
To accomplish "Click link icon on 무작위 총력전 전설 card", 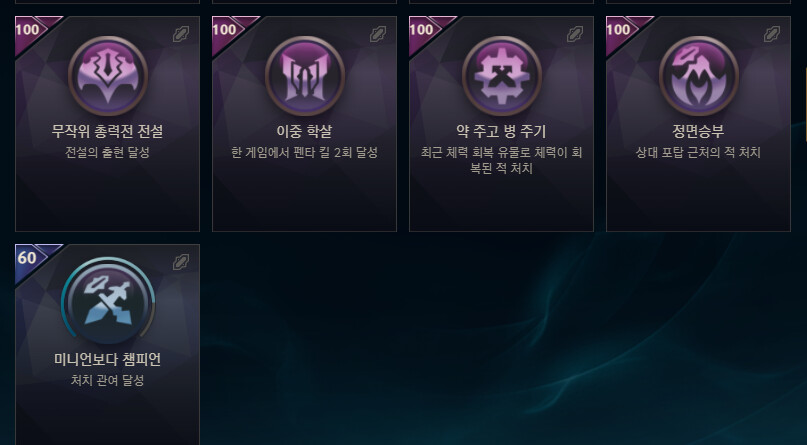I will 181,34.
